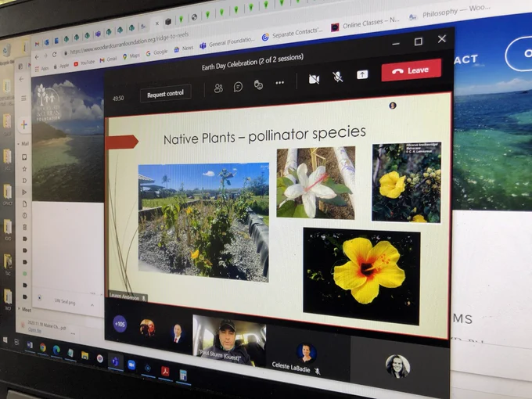Open Task View on the taskbar
This screenshot has height=399, width=532.
point(16,342)
